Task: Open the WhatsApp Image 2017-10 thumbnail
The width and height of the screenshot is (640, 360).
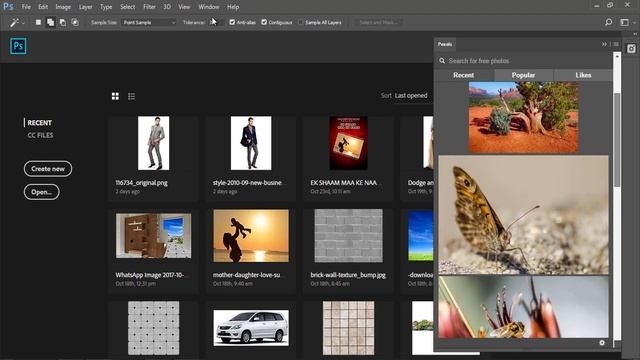Action: (153, 236)
